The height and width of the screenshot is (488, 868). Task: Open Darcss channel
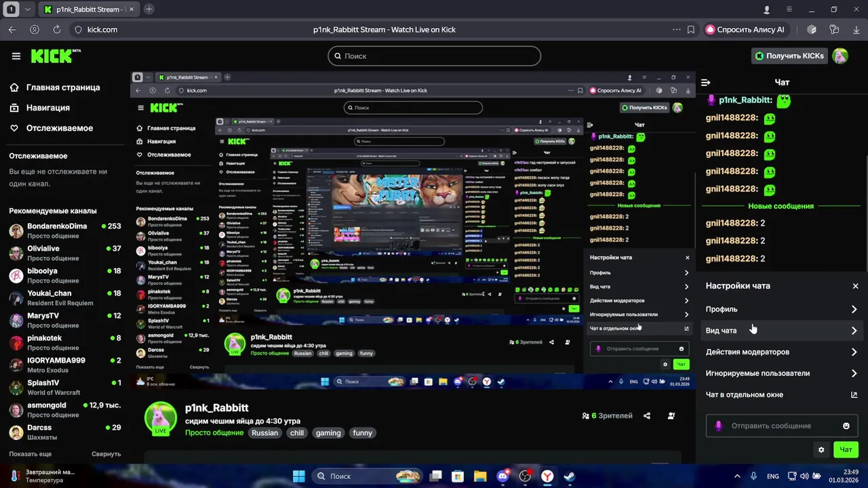coord(65,432)
